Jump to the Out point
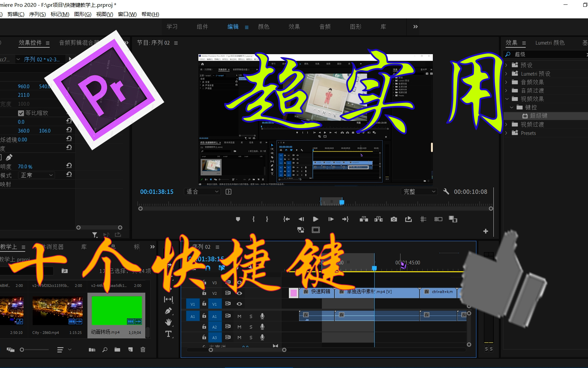This screenshot has height=368, width=588. pyautogui.click(x=345, y=219)
